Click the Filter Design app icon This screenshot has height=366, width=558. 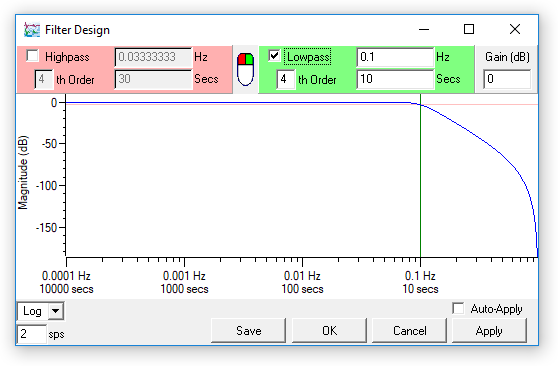[x=32, y=30]
